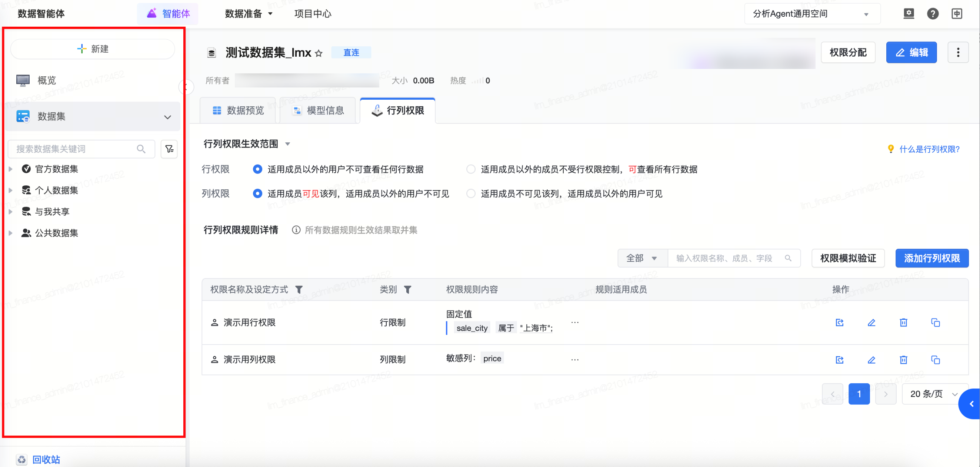Open the 什么是行列权限? help link
The image size is (980, 467).
click(929, 149)
